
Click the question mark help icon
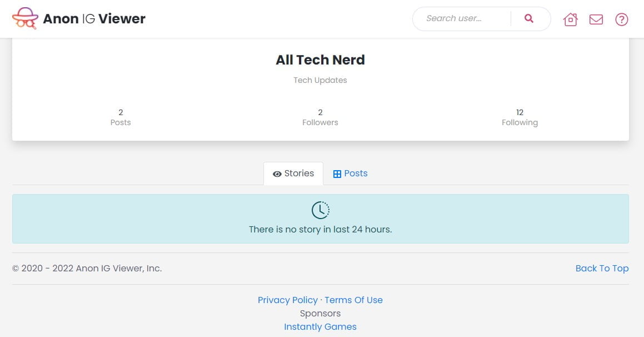point(621,19)
